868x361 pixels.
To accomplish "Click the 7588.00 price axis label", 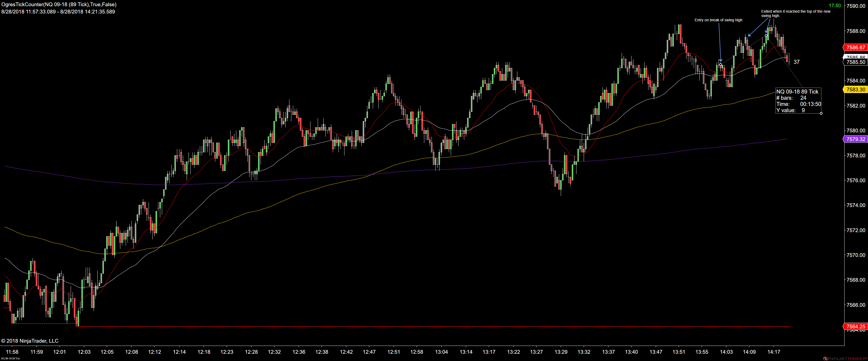I will [x=856, y=31].
